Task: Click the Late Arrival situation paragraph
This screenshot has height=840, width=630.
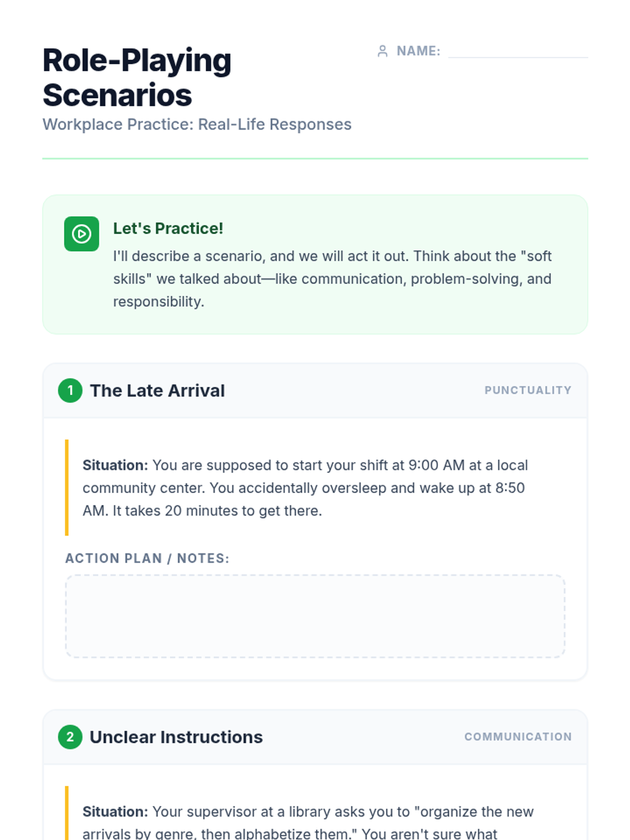Action: (x=306, y=488)
